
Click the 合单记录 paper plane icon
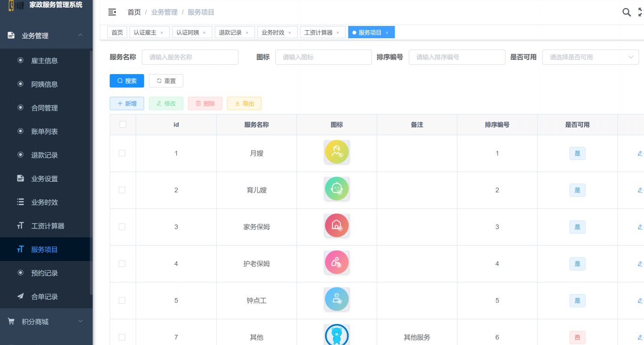click(x=20, y=296)
